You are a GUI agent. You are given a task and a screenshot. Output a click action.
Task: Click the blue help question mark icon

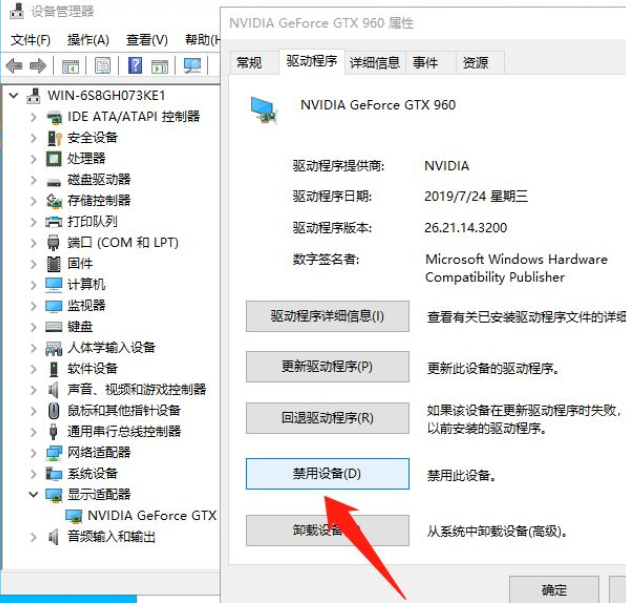pyautogui.click(x=135, y=65)
